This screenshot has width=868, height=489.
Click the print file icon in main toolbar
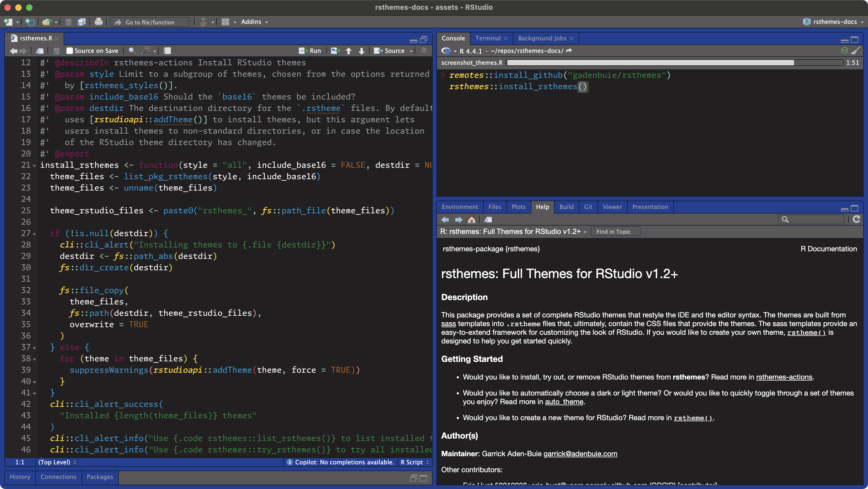pyautogui.click(x=98, y=22)
